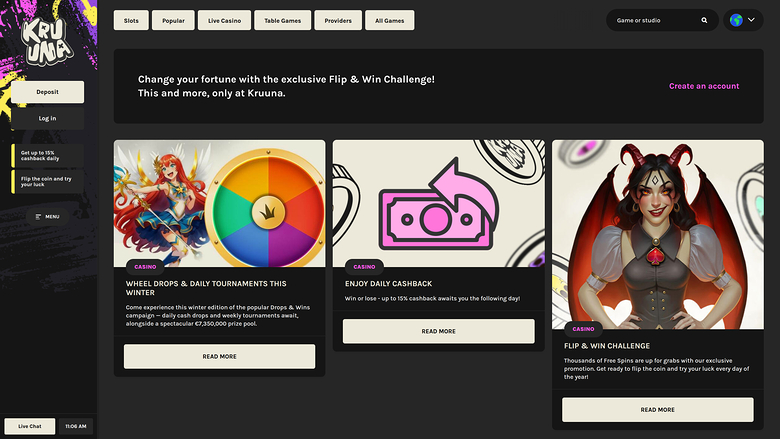Open the 15% cashback daily promo
Viewport: 780px width, 439px height.
pos(48,155)
